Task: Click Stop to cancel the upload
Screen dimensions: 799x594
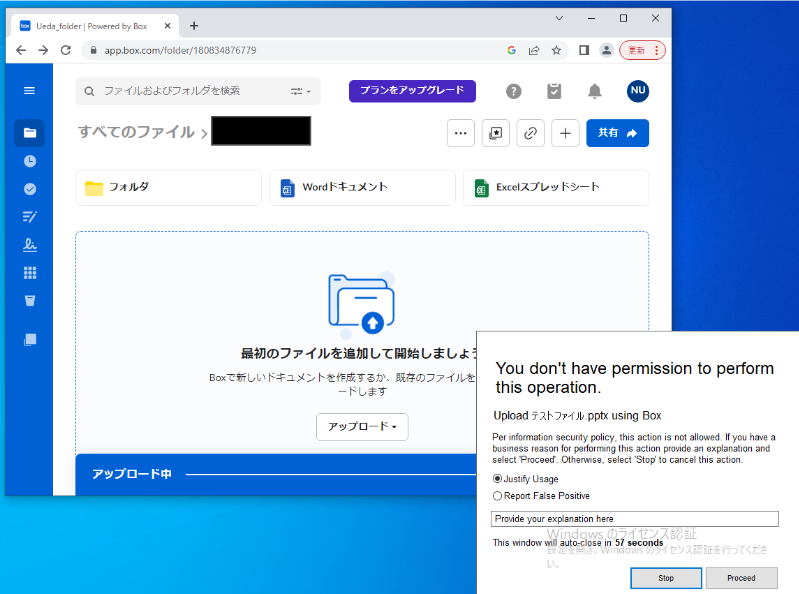Action: [x=665, y=578]
